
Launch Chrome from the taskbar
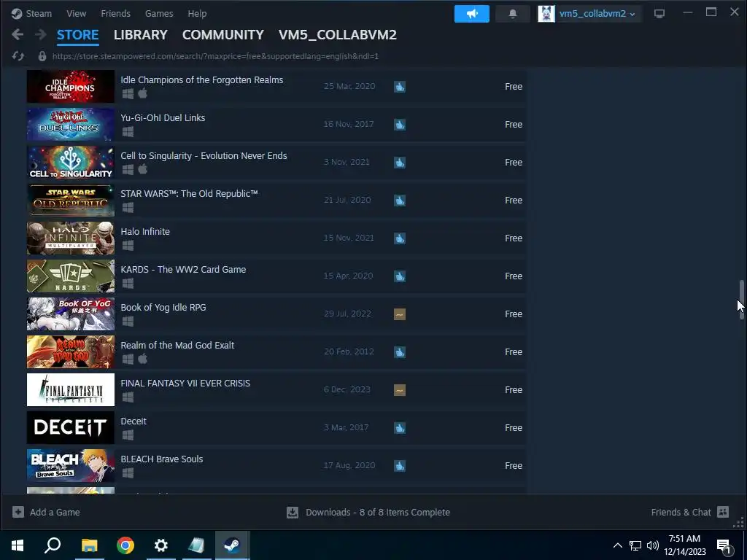125,545
